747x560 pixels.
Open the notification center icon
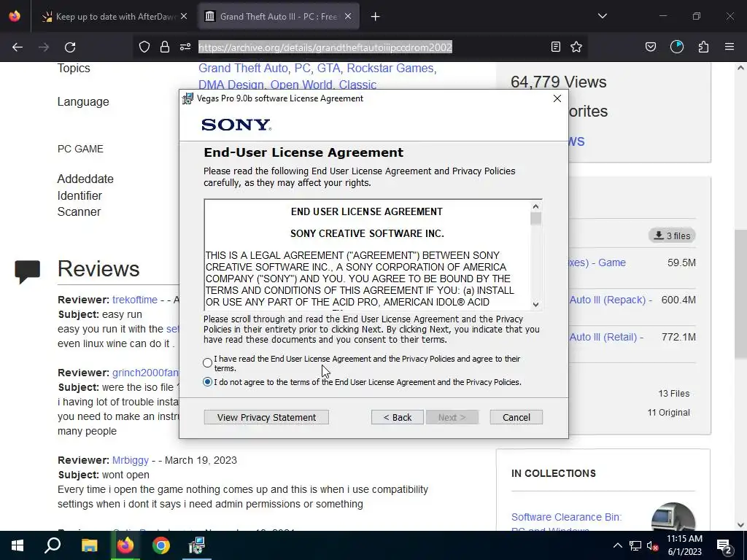point(724,545)
